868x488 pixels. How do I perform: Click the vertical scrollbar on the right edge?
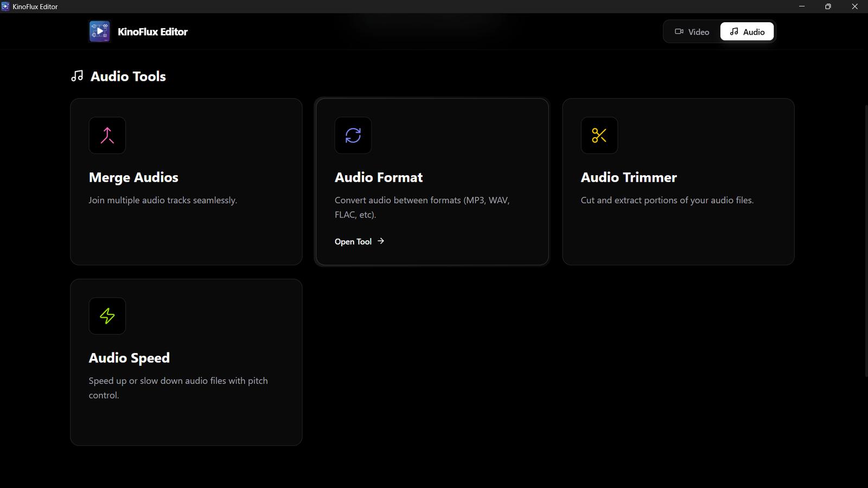click(x=865, y=239)
